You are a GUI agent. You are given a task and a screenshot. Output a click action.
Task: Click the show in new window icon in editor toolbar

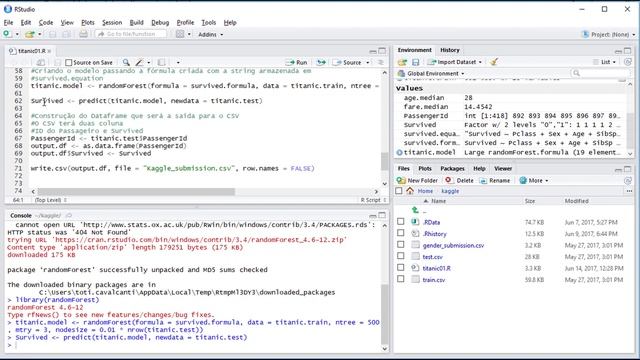click(x=41, y=62)
